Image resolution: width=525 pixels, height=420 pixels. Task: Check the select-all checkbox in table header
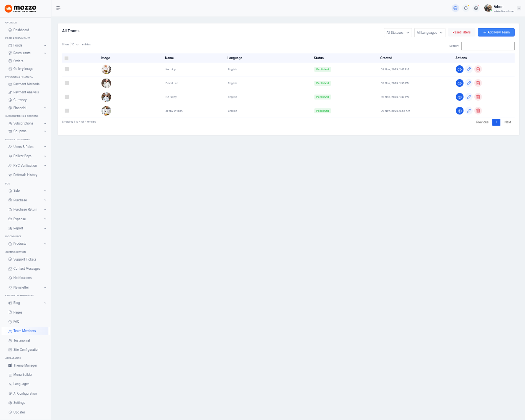click(x=66, y=58)
